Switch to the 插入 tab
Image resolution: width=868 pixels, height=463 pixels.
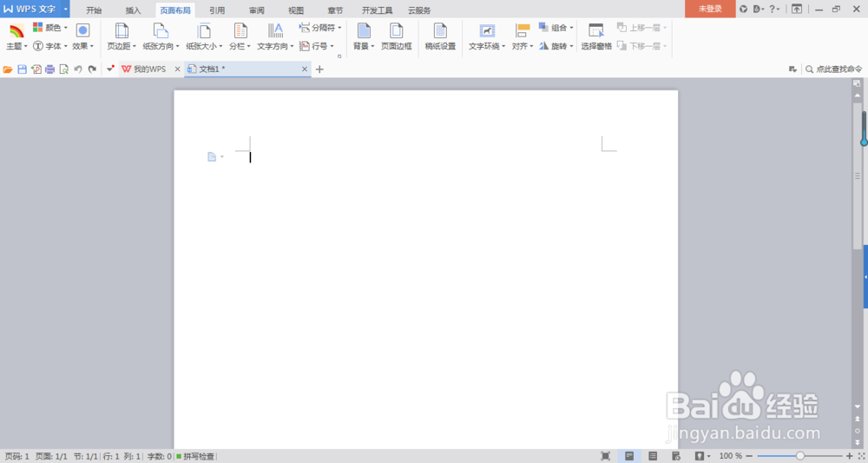coord(134,10)
